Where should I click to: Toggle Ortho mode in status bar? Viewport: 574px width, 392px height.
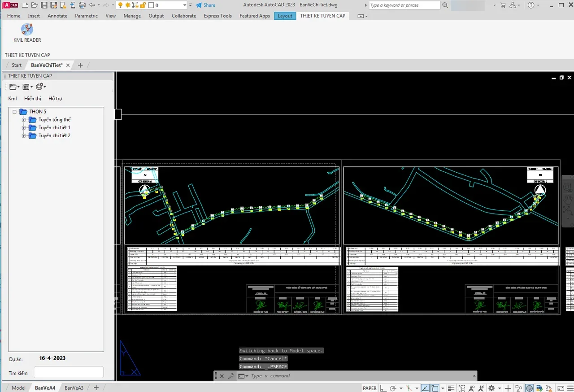click(383, 388)
